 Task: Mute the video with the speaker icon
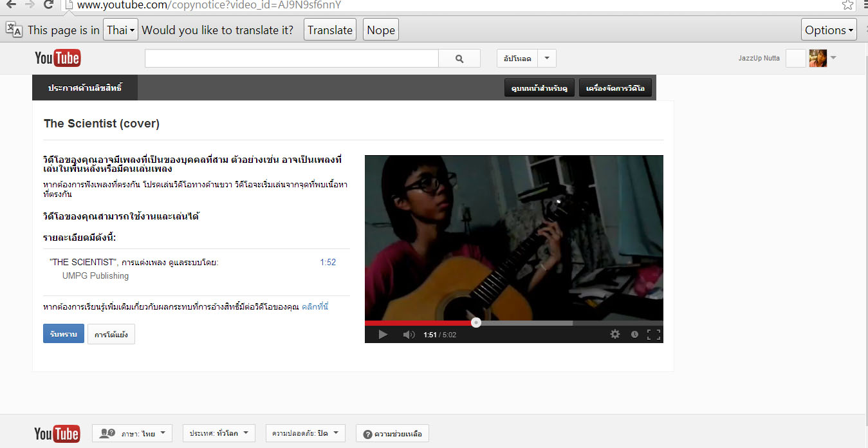[409, 334]
